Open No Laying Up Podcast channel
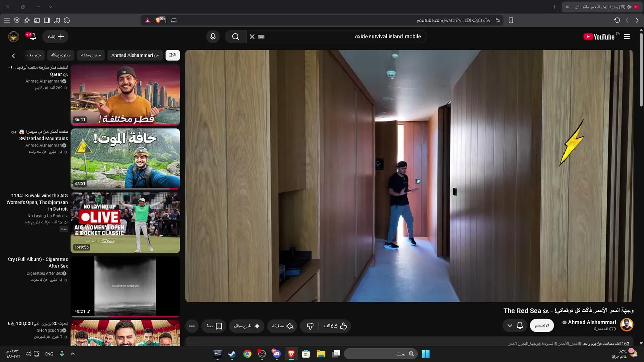This screenshot has width=644, height=362. [x=48, y=216]
